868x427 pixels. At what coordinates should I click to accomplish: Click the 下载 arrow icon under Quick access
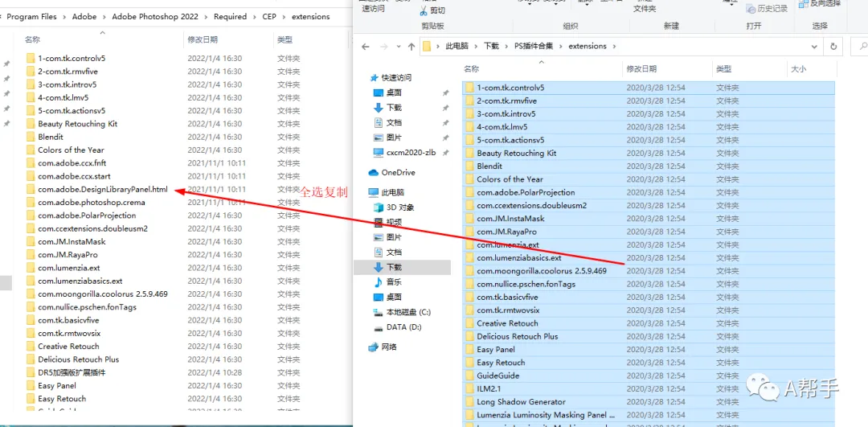(x=378, y=108)
